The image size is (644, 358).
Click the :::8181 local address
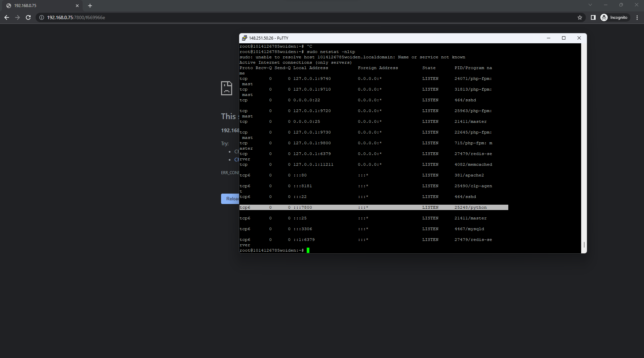pyautogui.click(x=303, y=186)
